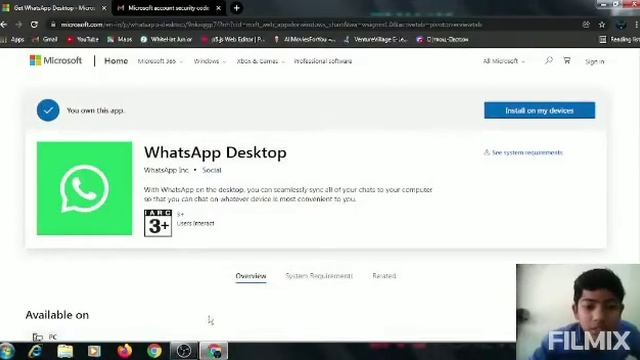Click the PC device icon under Available on

point(38,337)
